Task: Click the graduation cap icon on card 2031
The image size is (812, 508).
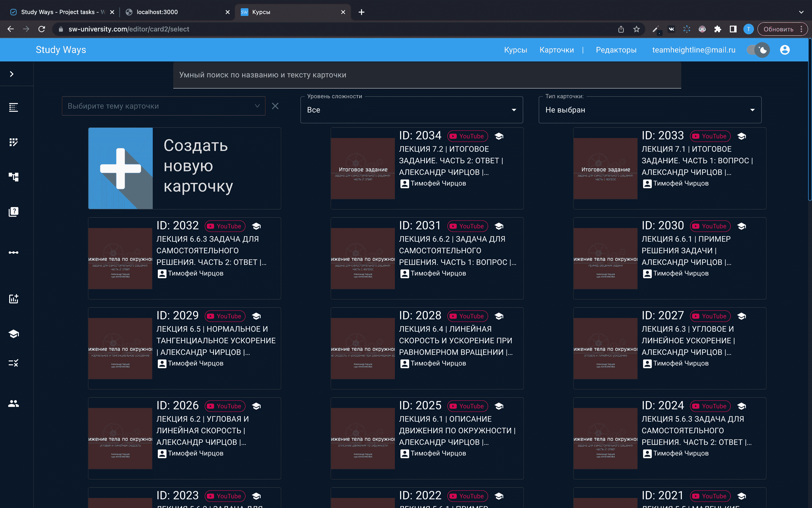Action: tap(499, 226)
